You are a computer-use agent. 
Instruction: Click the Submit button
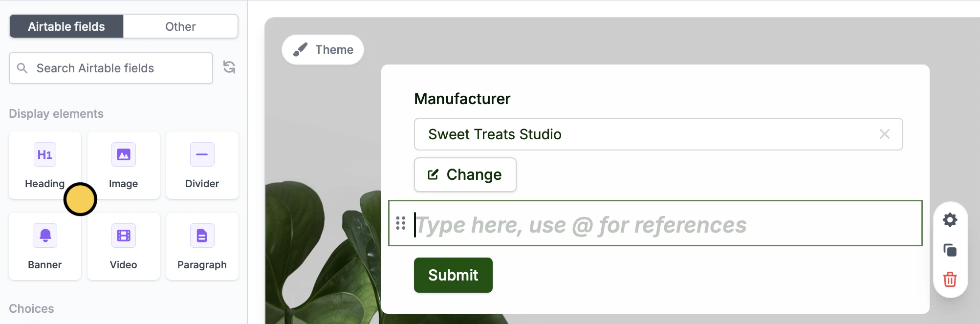(x=453, y=275)
